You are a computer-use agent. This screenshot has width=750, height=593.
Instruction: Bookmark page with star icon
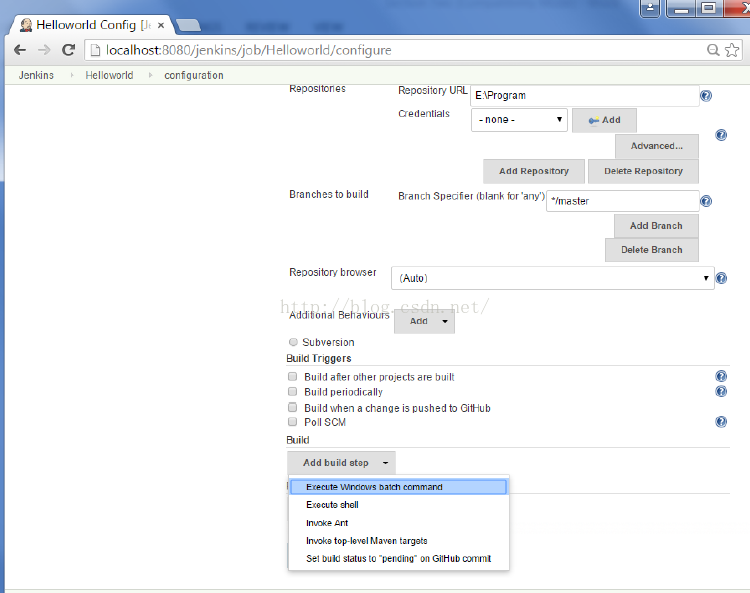click(x=732, y=50)
